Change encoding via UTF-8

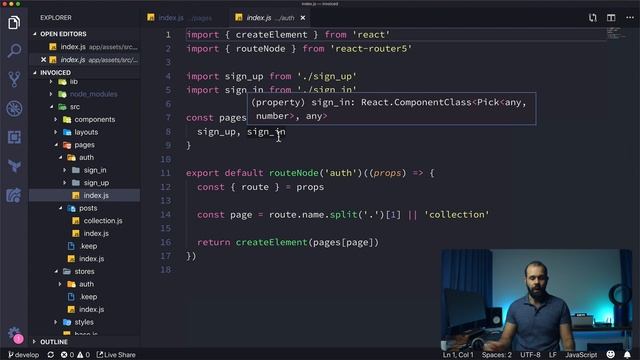tap(530, 355)
